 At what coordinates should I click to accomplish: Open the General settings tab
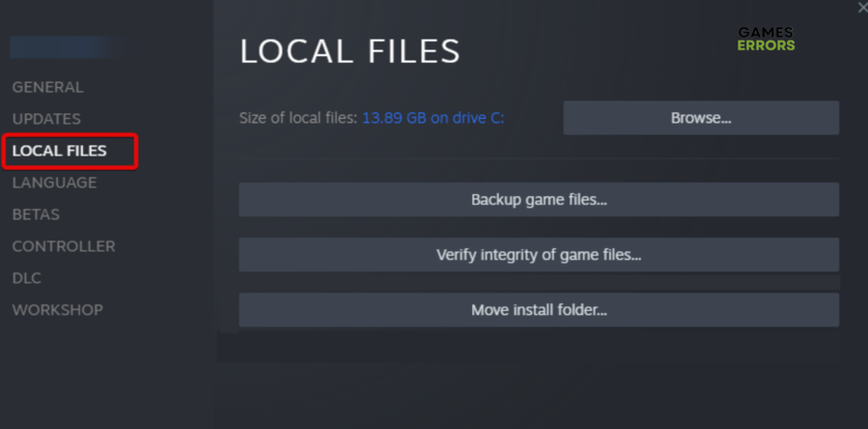coord(47,87)
